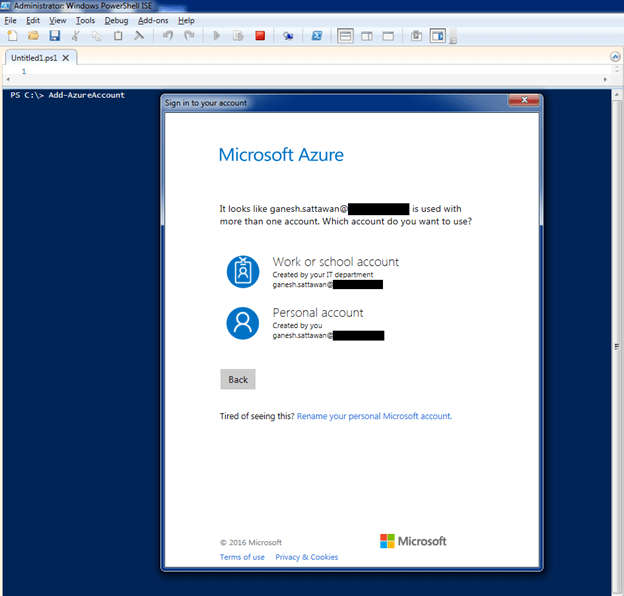Screen dimensions: 624x596
Task: Click console pane scroll up arrow
Action: click(x=616, y=95)
